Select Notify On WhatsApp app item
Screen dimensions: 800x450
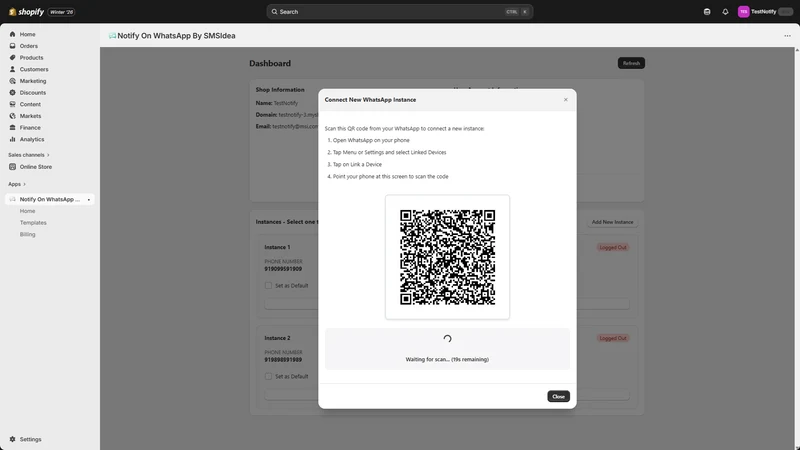[x=49, y=199]
